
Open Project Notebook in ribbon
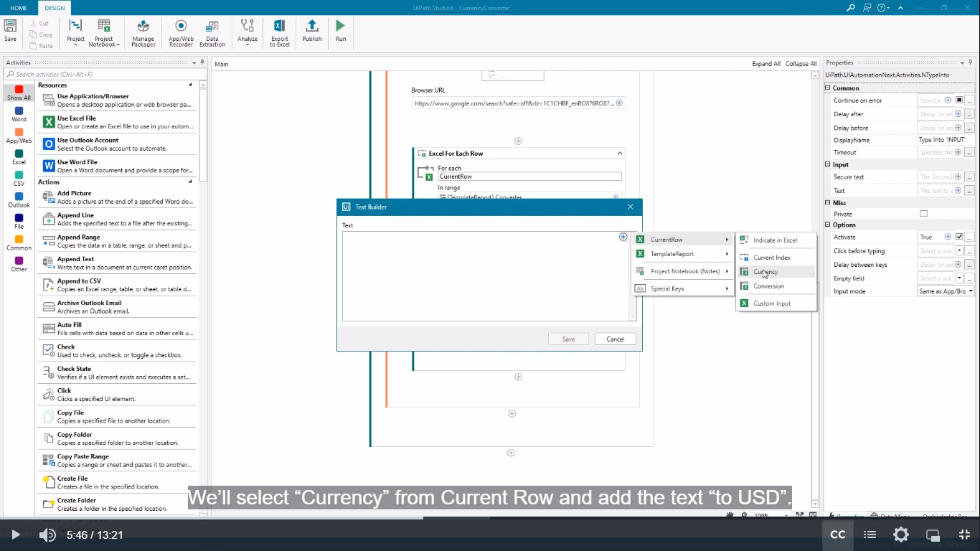click(x=104, y=33)
